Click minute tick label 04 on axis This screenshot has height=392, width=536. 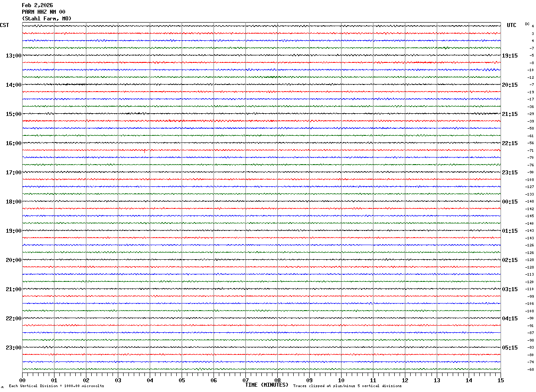(x=150, y=380)
